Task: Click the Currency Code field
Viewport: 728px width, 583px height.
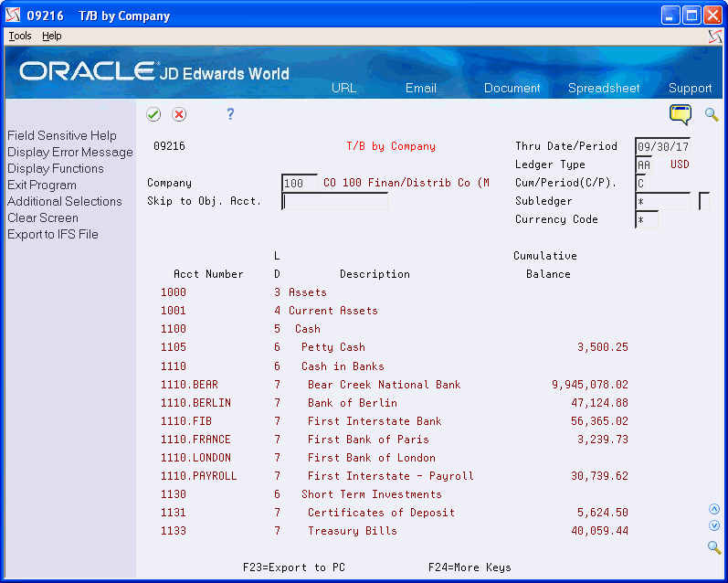Action: (647, 219)
